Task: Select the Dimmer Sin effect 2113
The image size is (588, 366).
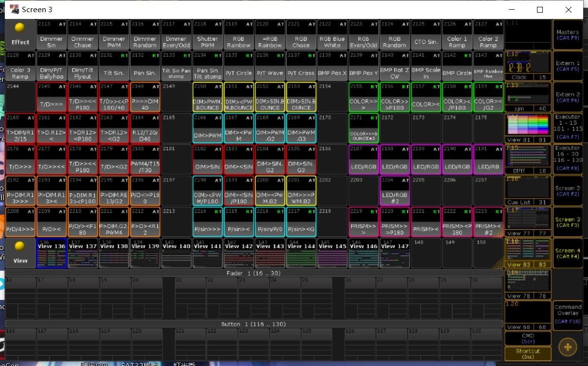Action: pos(52,35)
